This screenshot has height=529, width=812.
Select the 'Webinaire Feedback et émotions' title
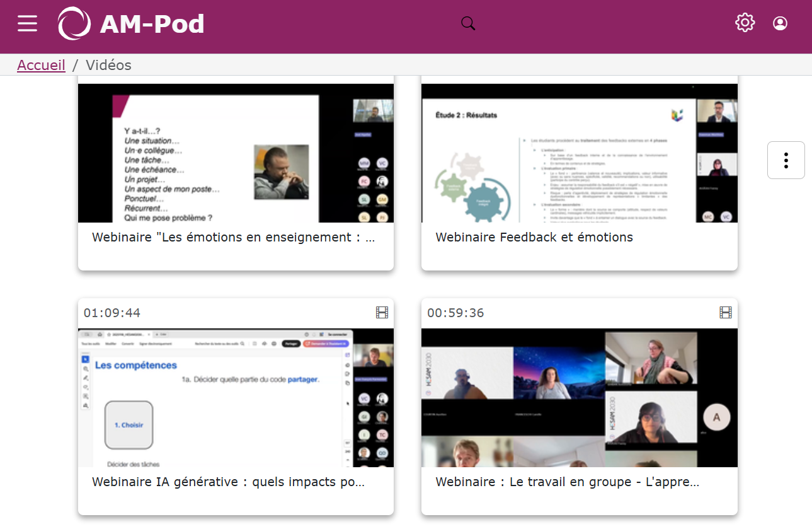534,236
